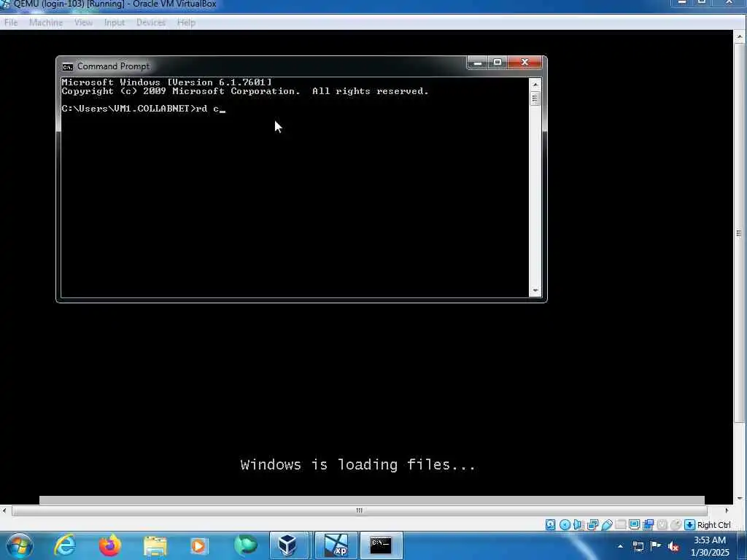Click the guest loading progress bar
The height and width of the screenshot is (560, 747).
pos(371,500)
